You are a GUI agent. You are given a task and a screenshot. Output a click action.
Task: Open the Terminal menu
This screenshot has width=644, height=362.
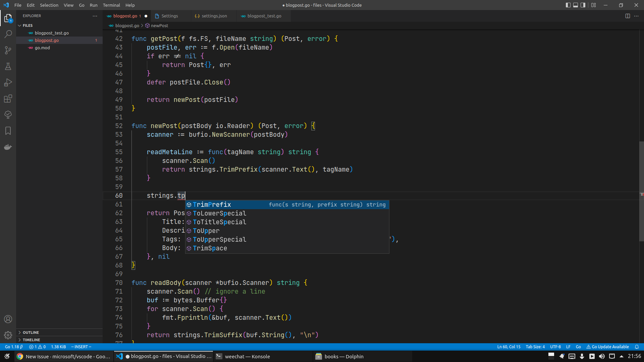111,5
